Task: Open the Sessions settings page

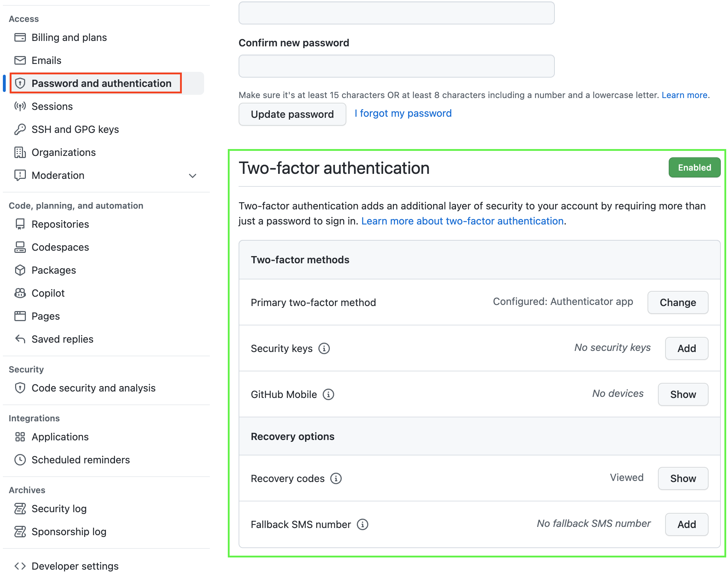Action: [52, 106]
